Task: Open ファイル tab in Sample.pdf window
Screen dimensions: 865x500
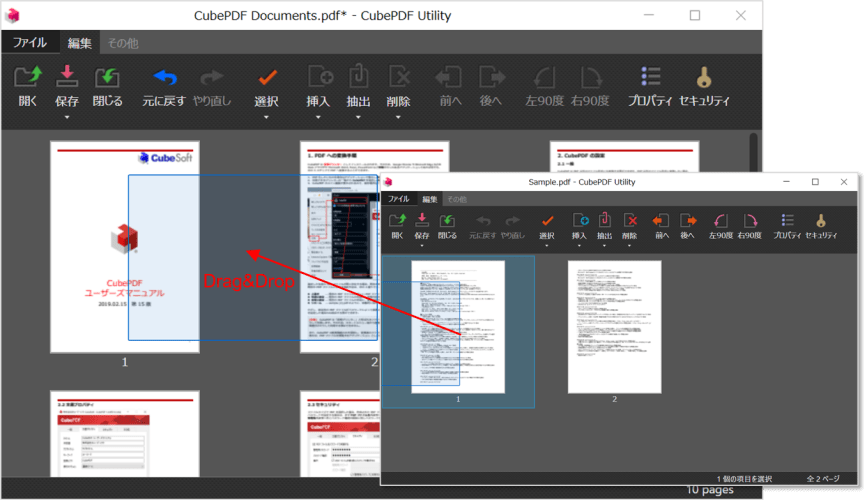Action: pyautogui.click(x=398, y=199)
